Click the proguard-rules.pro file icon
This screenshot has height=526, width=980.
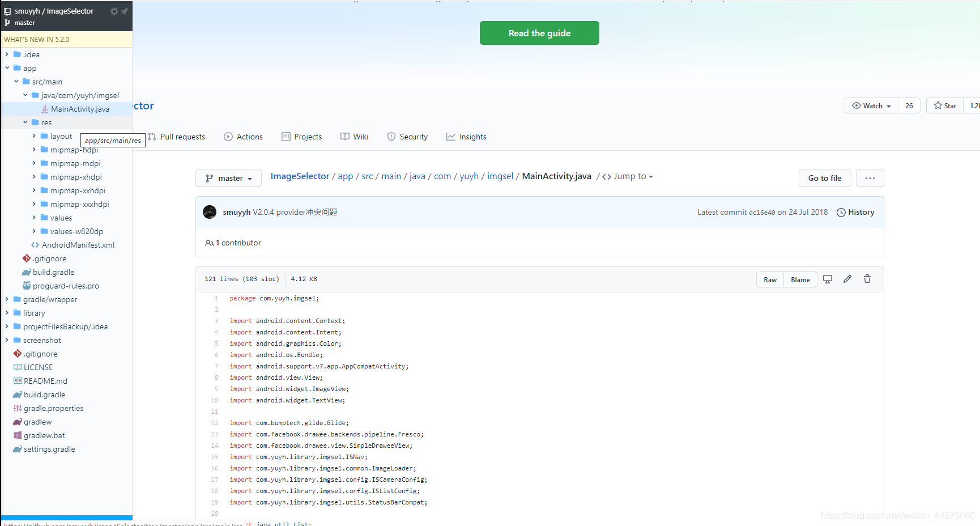coord(27,286)
